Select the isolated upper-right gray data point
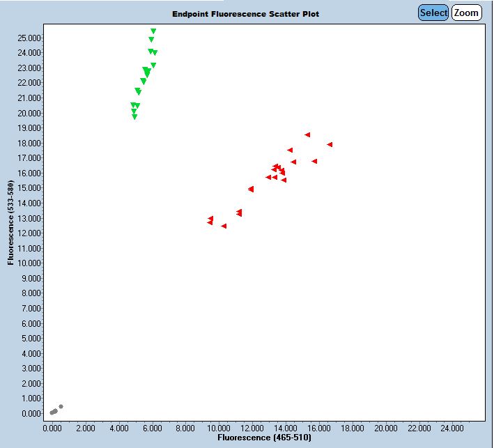Viewport: 494px width, 448px height. tap(61, 406)
